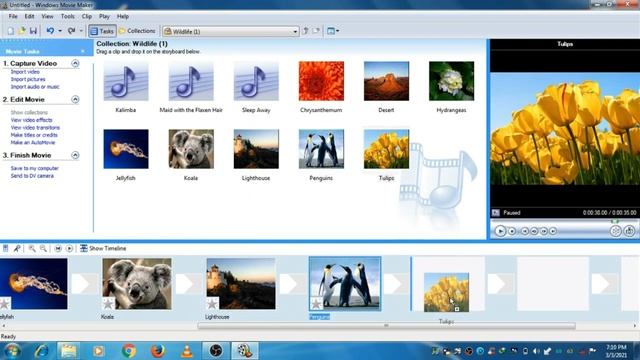
Task: Open the Views dropdown in toolbar
Action: 333,31
